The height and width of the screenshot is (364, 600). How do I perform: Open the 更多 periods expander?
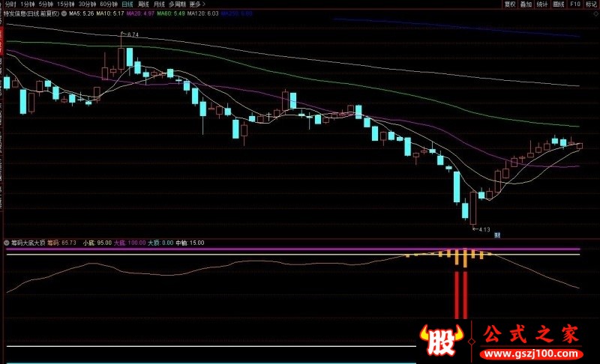click(197, 4)
